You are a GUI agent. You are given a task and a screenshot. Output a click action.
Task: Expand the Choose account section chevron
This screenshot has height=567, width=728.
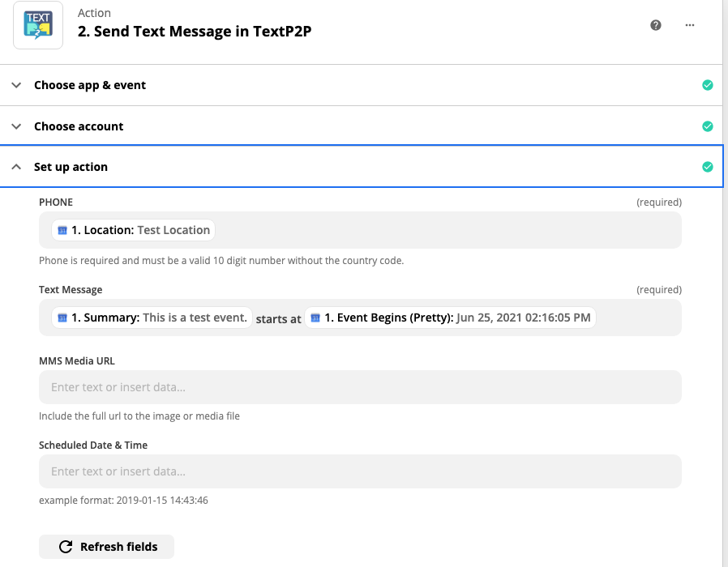click(16, 126)
